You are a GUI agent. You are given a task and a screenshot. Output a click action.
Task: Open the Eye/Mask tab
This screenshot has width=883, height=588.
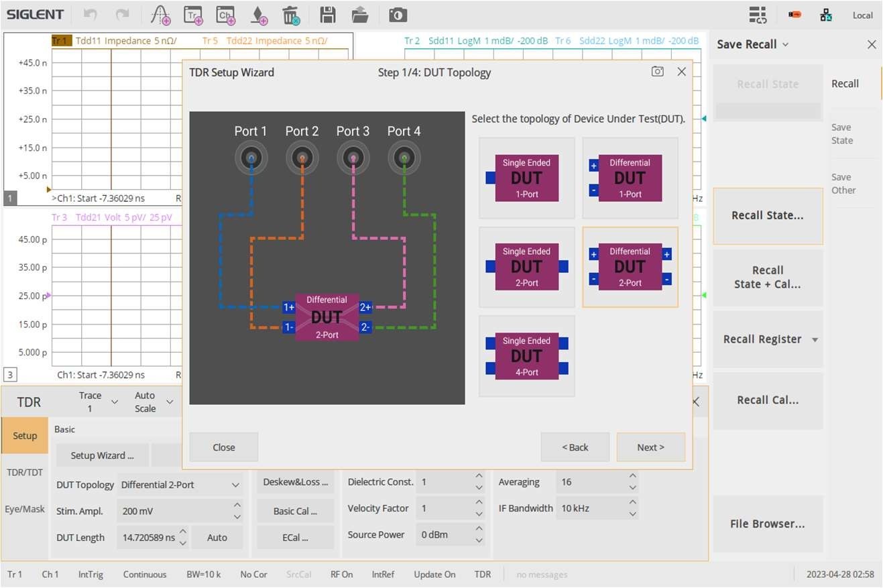pyautogui.click(x=25, y=509)
